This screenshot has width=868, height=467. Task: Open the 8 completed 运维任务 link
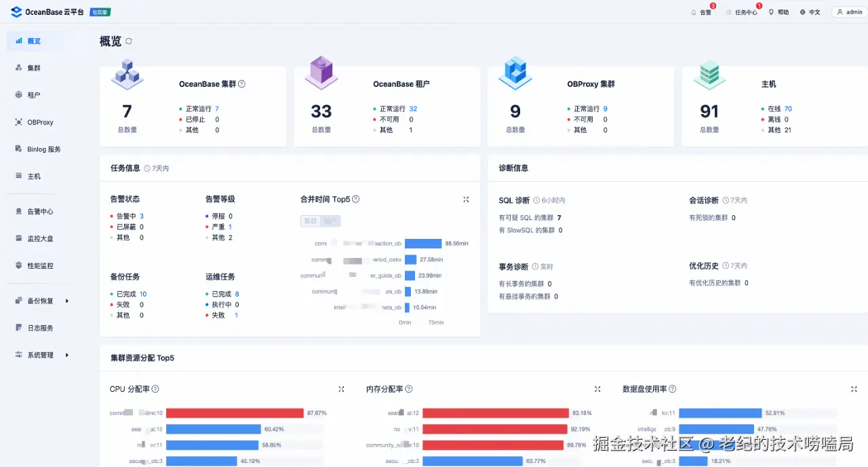coord(237,294)
